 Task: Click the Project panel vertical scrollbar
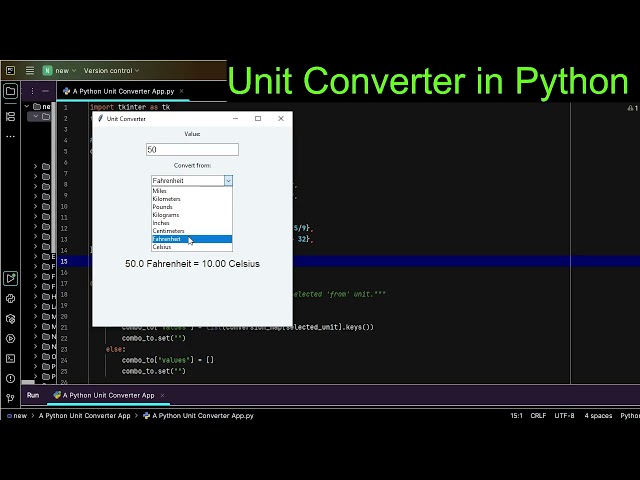click(53, 178)
